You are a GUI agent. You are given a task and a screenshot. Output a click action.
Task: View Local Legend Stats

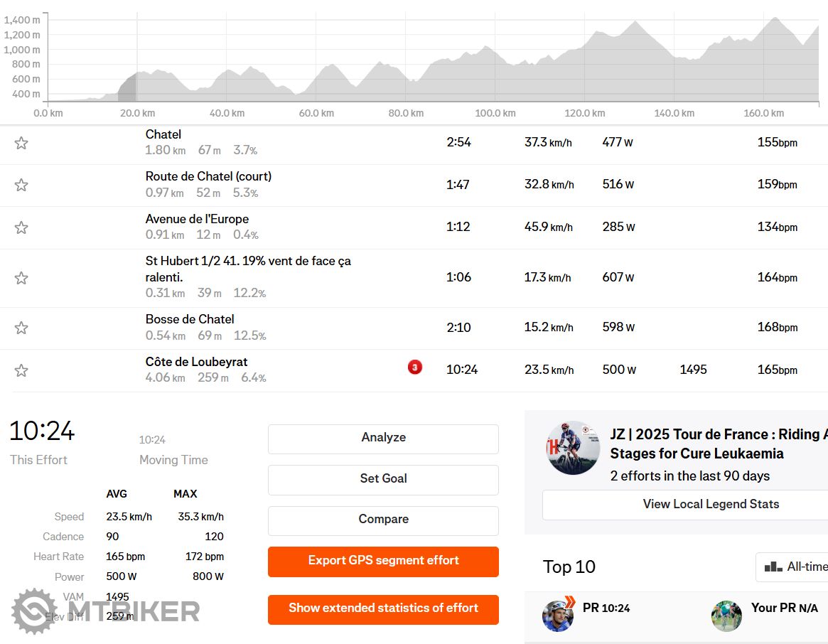click(x=710, y=504)
